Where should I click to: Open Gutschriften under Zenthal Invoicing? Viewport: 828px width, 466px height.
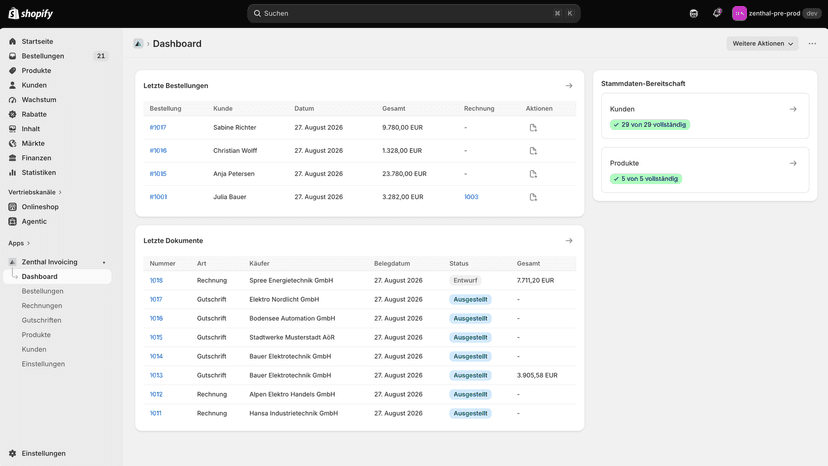(41, 320)
